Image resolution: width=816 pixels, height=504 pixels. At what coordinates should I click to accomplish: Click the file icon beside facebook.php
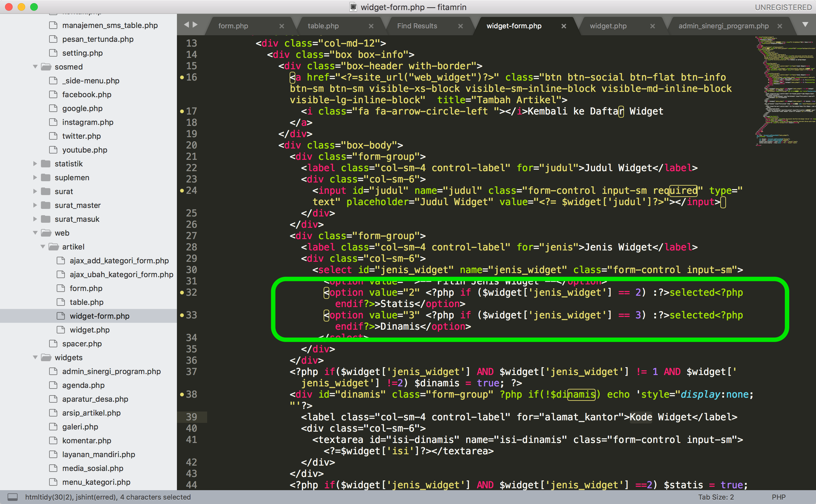coord(53,94)
